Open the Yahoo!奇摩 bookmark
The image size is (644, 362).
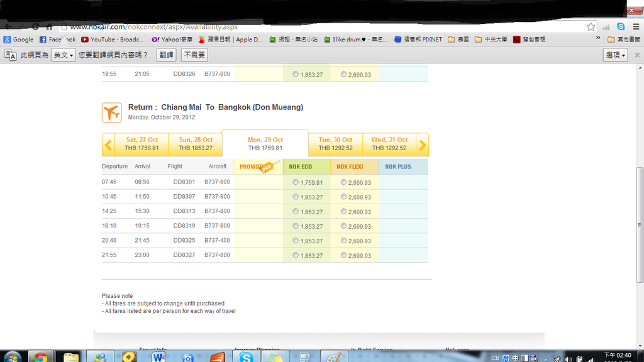point(172,40)
